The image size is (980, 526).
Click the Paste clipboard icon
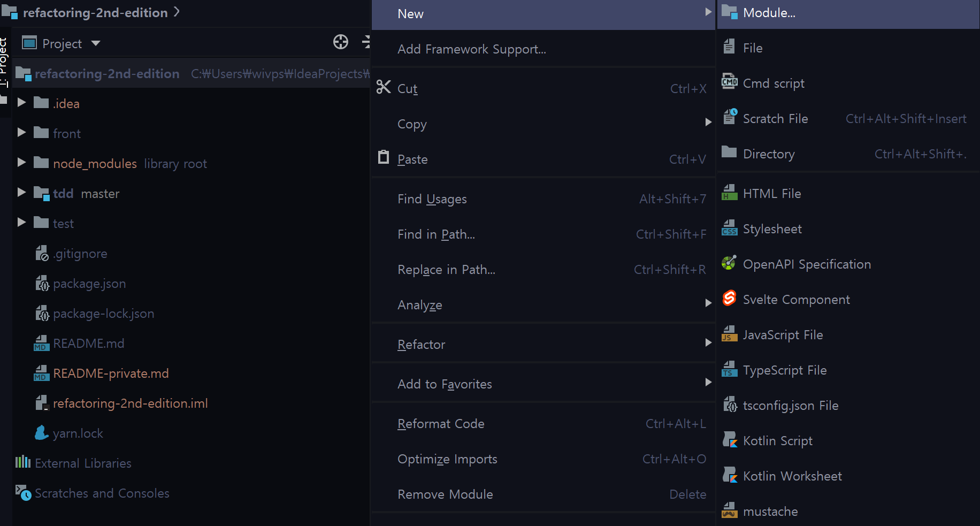coord(384,157)
